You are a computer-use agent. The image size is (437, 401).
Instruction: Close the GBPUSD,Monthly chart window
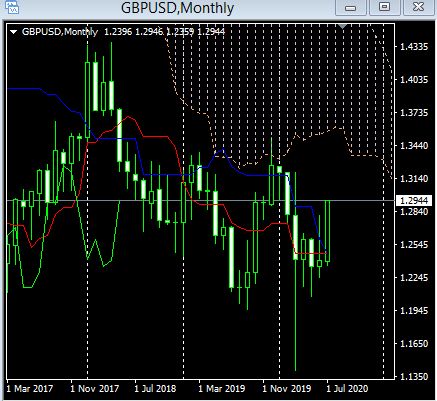[x=418, y=7]
